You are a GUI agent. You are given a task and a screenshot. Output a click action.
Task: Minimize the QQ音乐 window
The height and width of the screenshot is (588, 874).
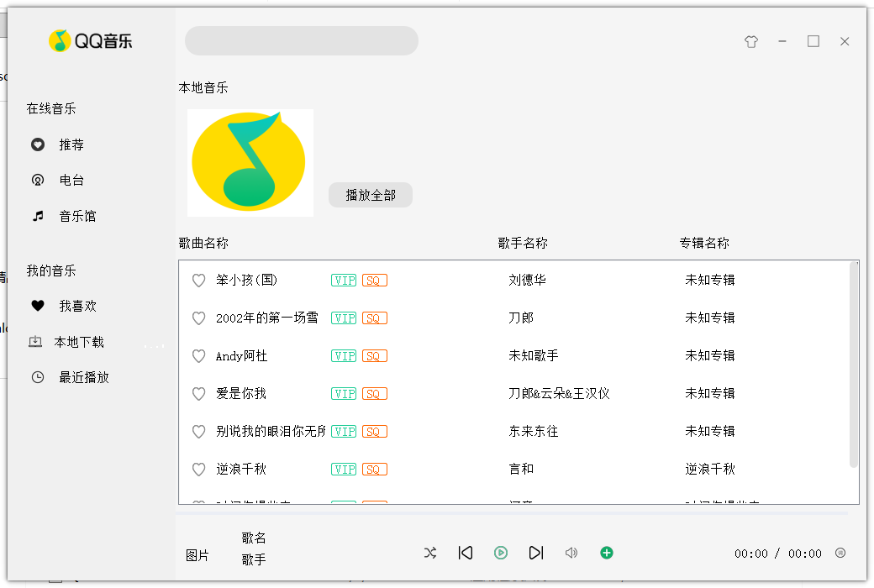pyautogui.click(x=782, y=41)
